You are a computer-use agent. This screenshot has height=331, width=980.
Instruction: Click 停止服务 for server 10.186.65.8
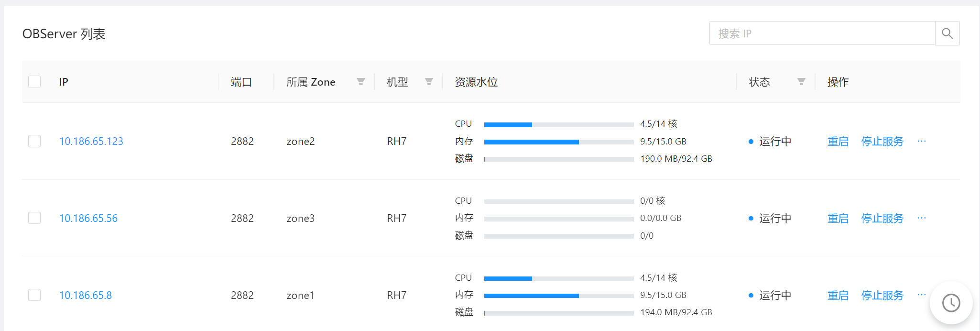[882, 296]
